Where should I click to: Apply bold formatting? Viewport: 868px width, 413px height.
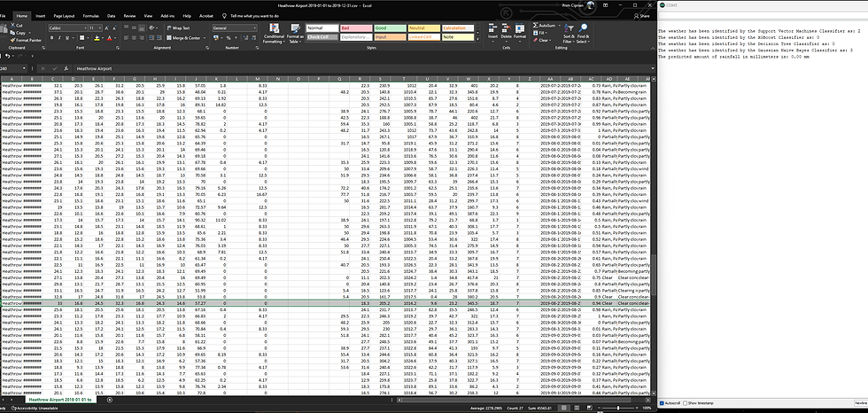(51, 38)
